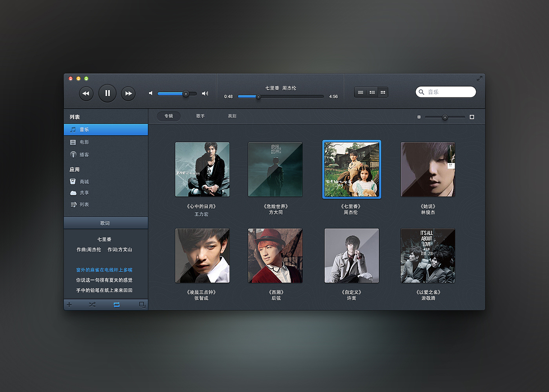Select 音乐 in the sidebar

pos(106,130)
